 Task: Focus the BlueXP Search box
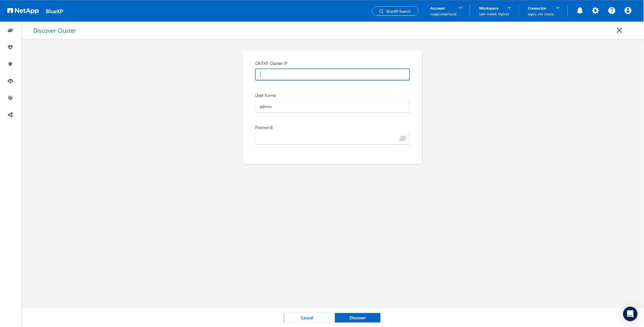tap(395, 11)
